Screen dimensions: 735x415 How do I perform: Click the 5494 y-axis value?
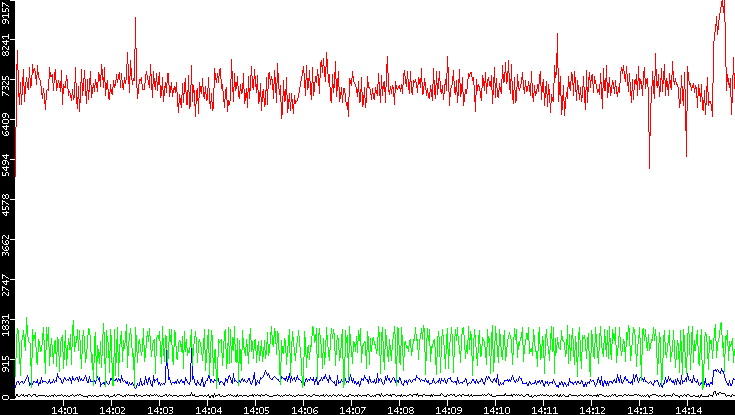tap(6, 167)
